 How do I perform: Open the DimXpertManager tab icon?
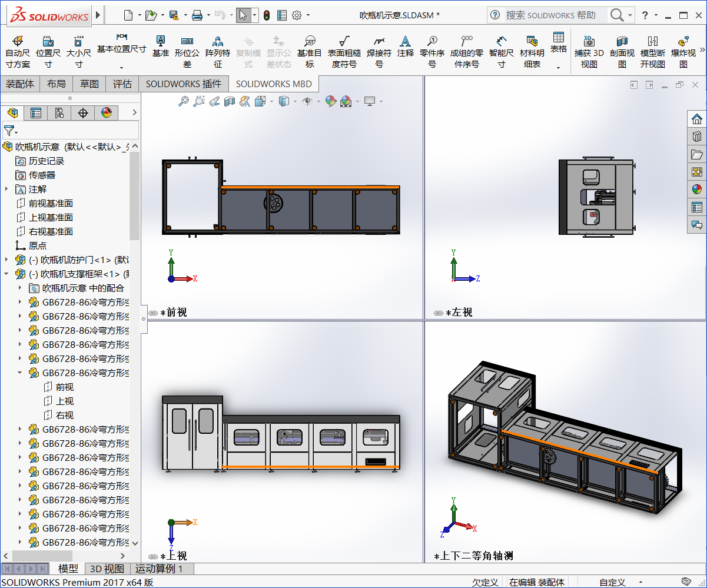tap(83, 113)
